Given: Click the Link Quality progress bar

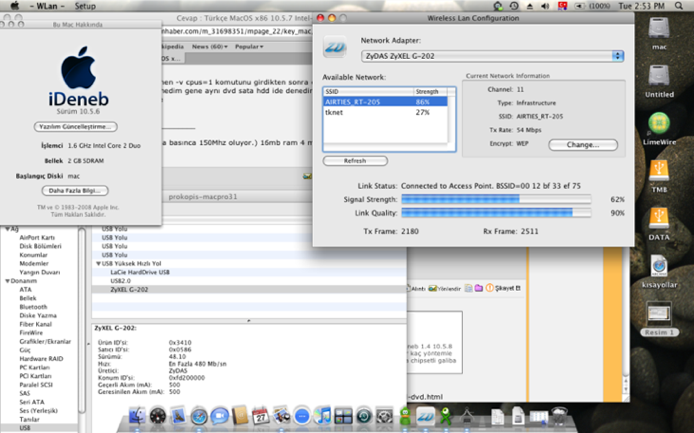Looking at the screenshot, I should tap(496, 213).
